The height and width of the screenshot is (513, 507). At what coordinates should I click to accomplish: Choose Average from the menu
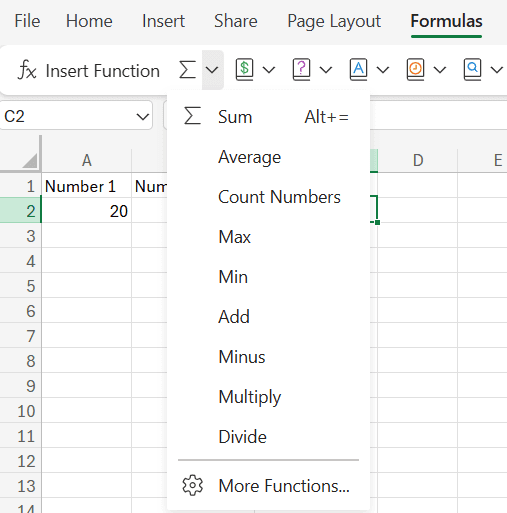pos(268,157)
